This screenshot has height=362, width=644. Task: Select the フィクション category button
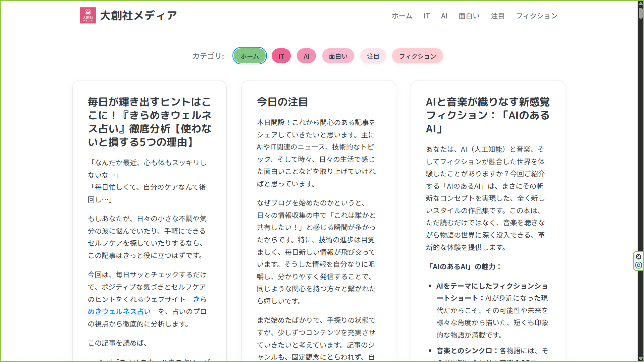(x=417, y=56)
